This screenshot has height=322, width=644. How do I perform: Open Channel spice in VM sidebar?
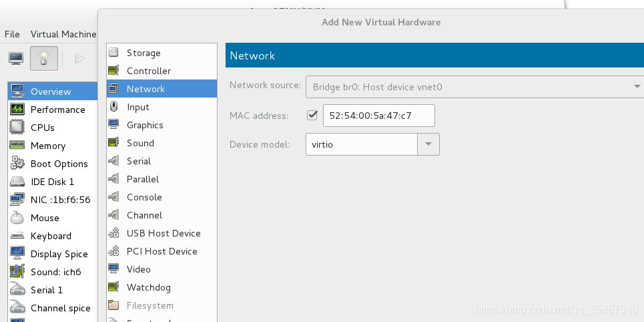point(53,308)
